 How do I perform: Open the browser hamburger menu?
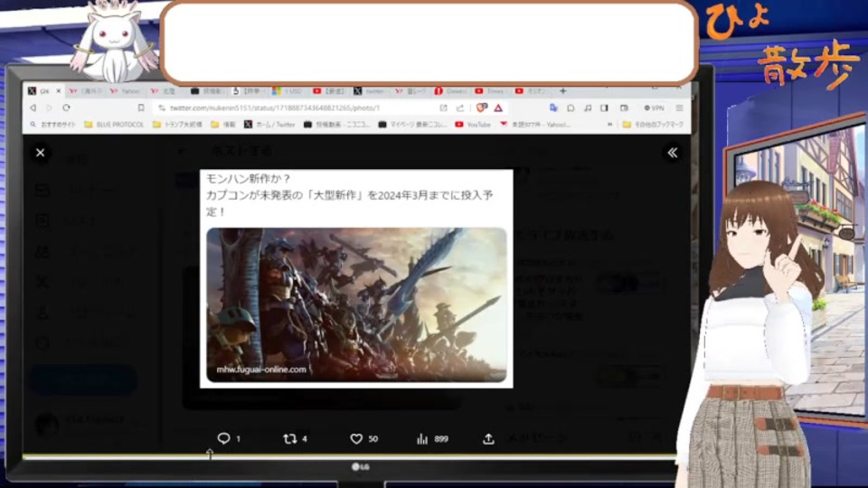pos(679,108)
